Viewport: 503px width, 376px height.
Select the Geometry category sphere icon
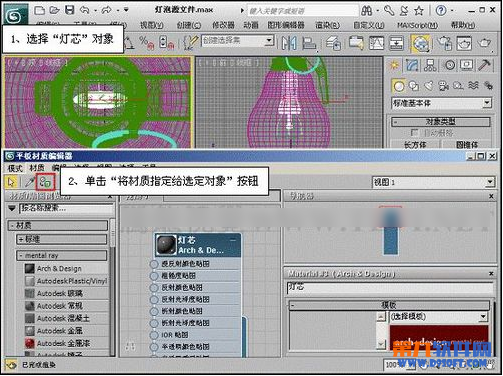[398, 86]
